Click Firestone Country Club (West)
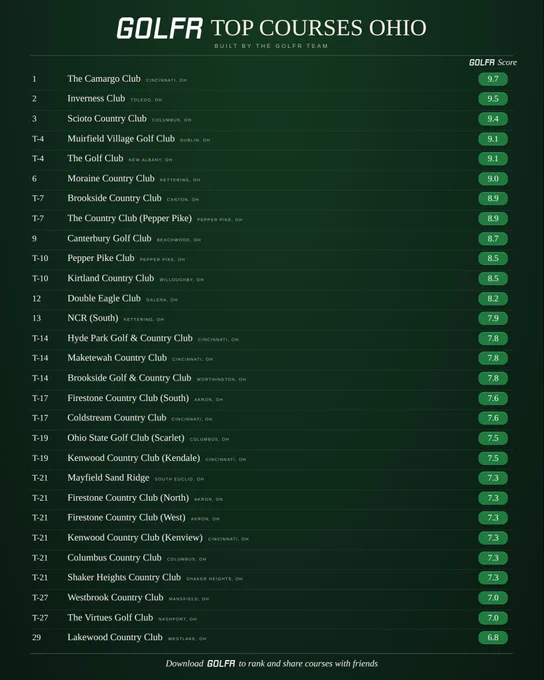Image resolution: width=544 pixels, height=680 pixels. 126,517
